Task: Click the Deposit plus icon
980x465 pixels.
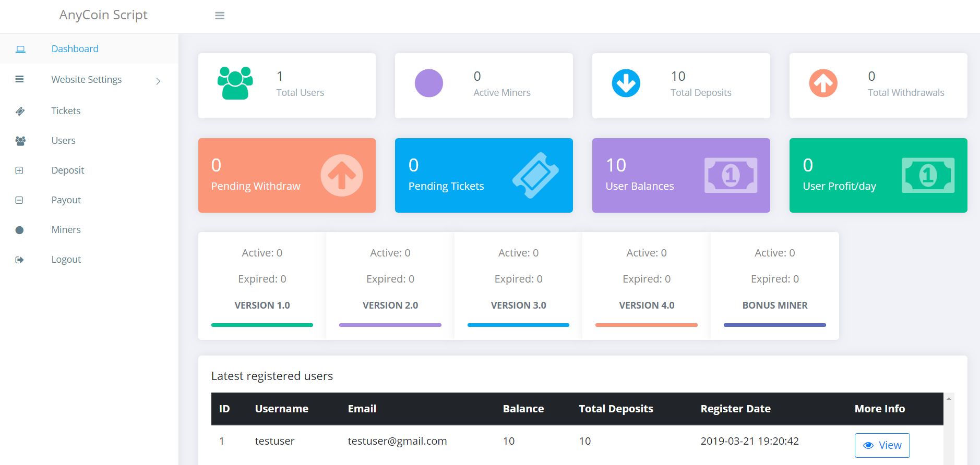Action: point(19,170)
